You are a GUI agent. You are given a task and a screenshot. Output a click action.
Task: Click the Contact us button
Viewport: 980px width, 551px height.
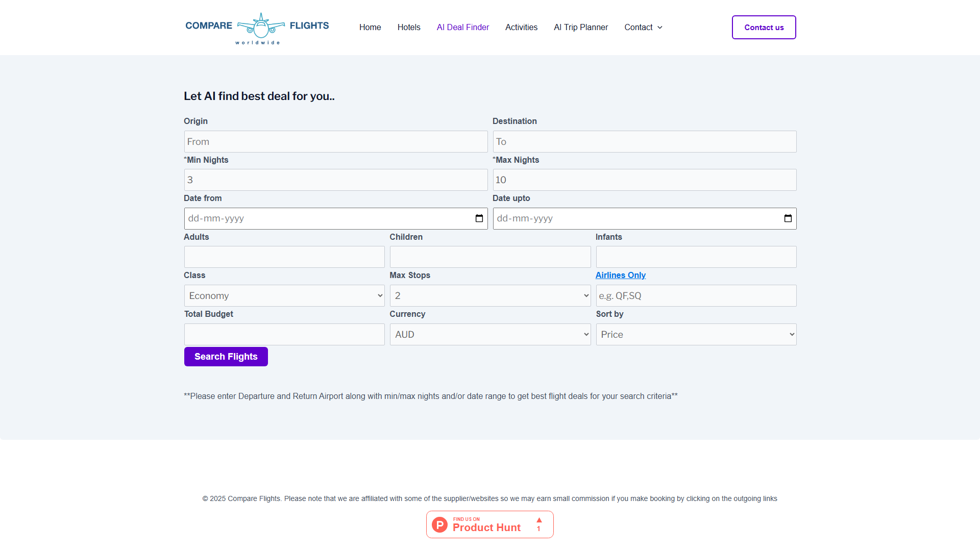point(764,28)
